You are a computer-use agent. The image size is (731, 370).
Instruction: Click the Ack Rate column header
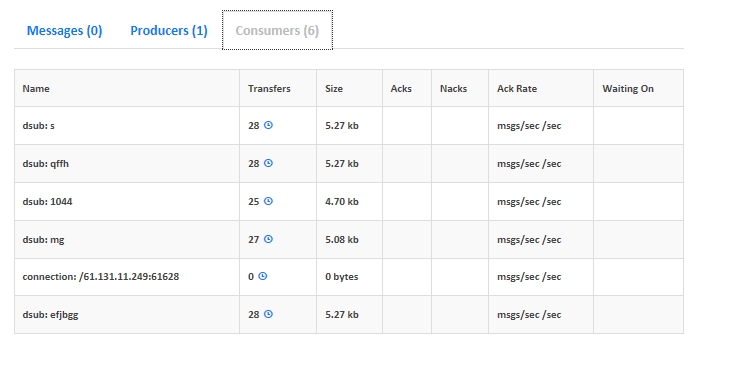pos(517,89)
